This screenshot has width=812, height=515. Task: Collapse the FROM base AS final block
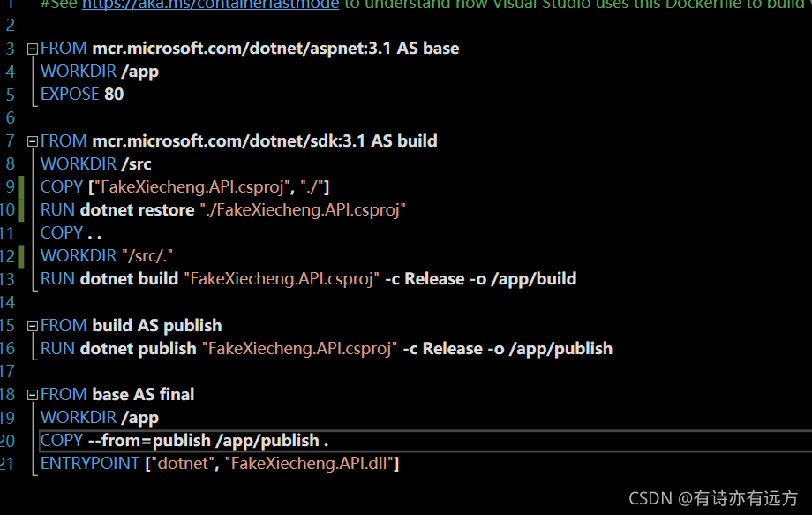point(33,395)
